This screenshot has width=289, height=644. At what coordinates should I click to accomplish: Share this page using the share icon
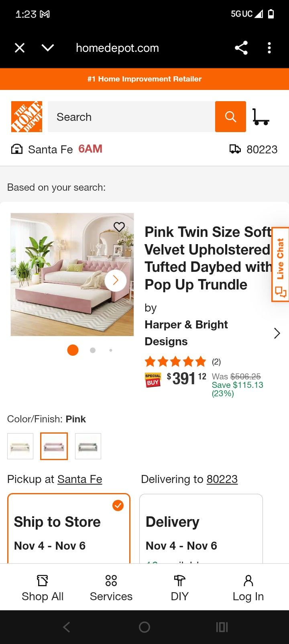[241, 48]
